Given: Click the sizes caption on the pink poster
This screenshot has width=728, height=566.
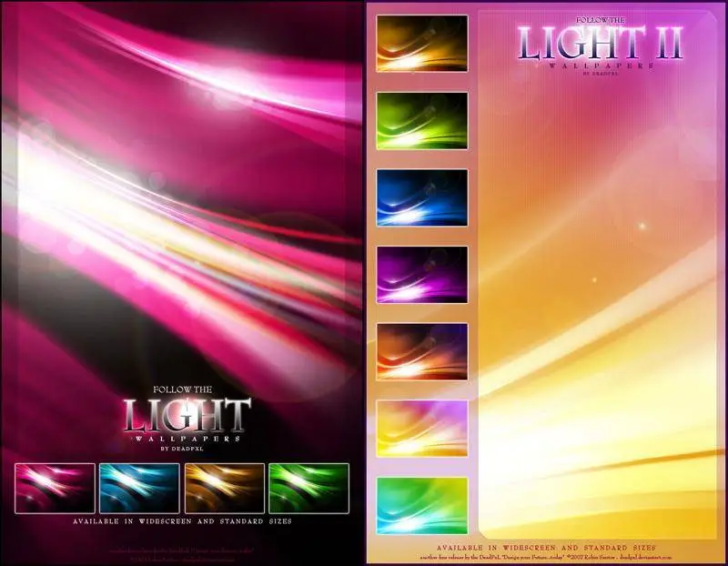Looking at the screenshot, I should (183, 521).
